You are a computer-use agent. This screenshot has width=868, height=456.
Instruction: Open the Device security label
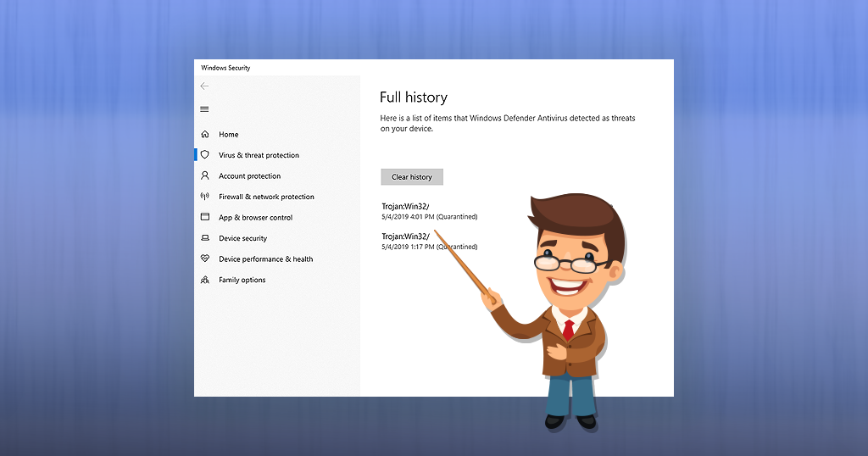242,239
